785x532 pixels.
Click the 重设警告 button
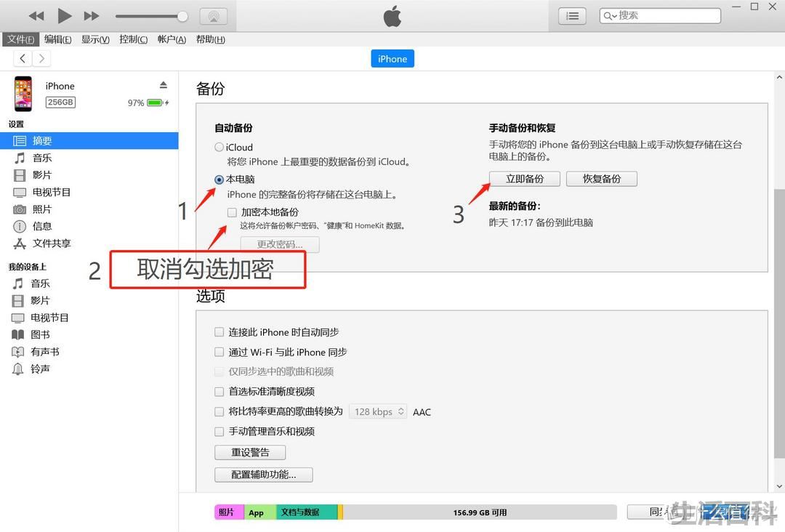pyautogui.click(x=250, y=453)
